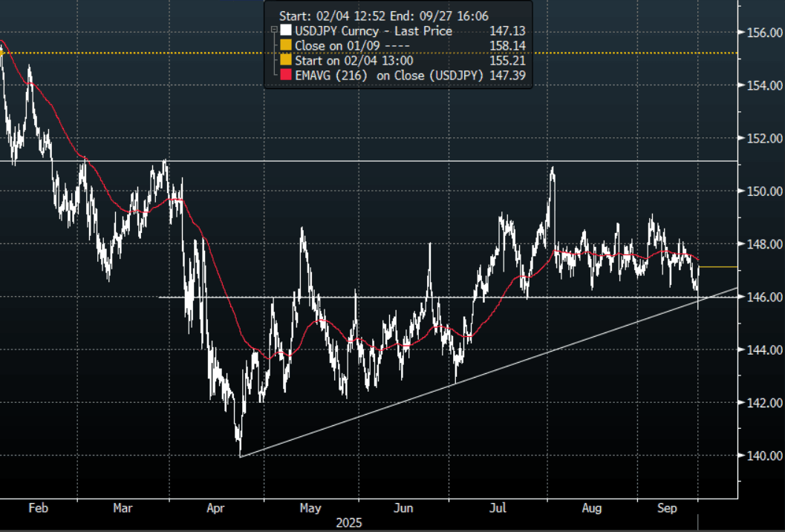Collapse the USDJPY legend tree expander

click(275, 31)
